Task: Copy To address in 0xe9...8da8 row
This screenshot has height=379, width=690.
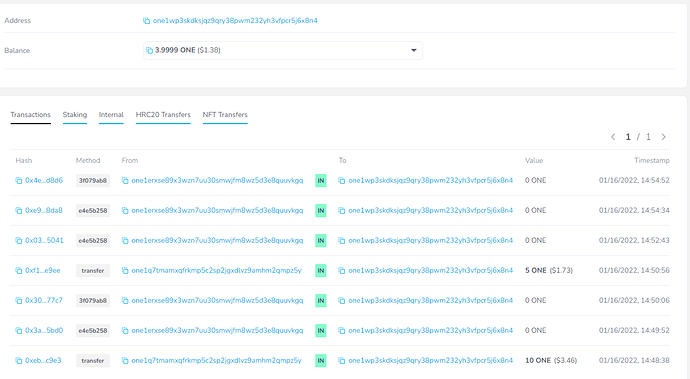Action: (x=341, y=210)
